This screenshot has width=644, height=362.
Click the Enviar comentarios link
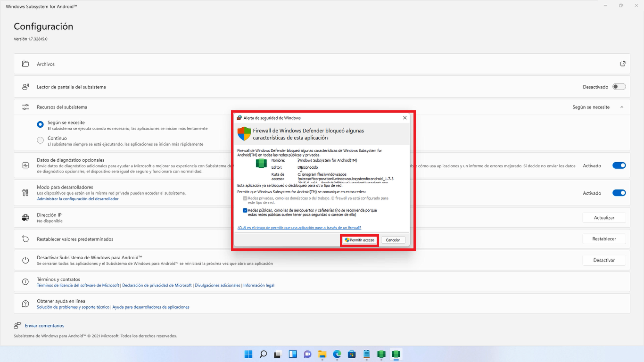pos(44,326)
